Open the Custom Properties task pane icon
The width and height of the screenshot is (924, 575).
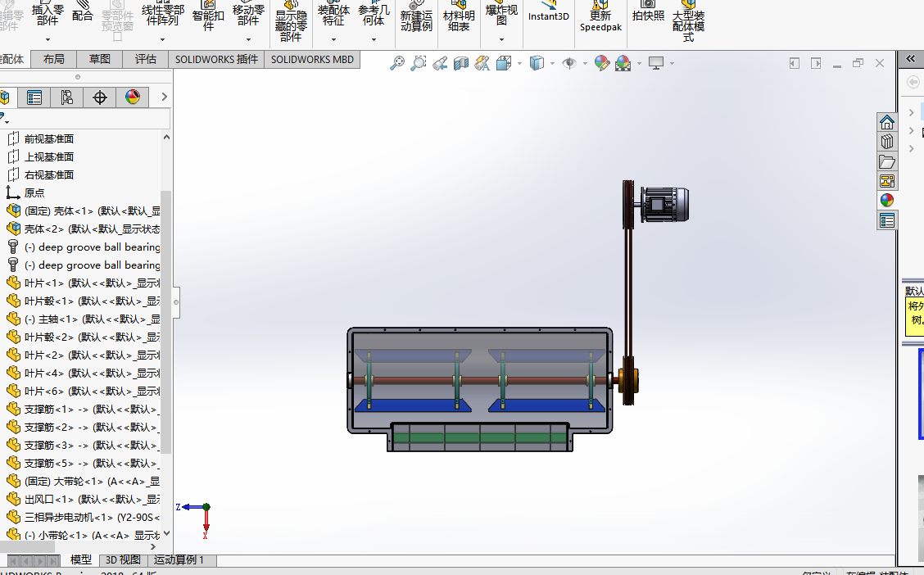[x=887, y=220]
